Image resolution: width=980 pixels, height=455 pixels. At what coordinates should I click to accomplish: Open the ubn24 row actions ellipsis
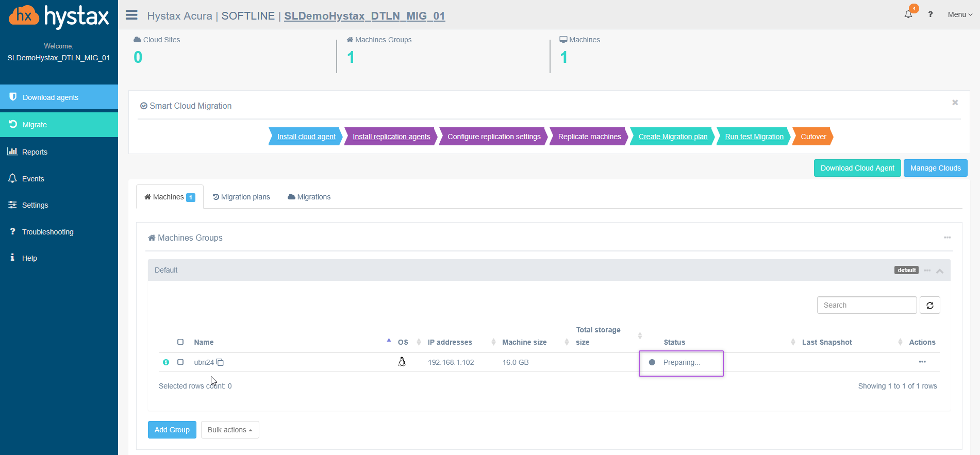(x=922, y=362)
